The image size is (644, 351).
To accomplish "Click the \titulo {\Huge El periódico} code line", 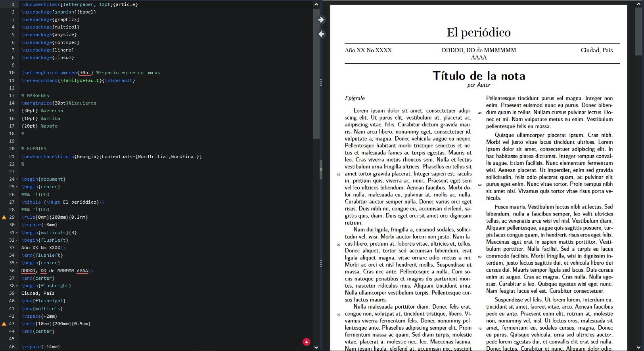I will (x=63, y=202).
